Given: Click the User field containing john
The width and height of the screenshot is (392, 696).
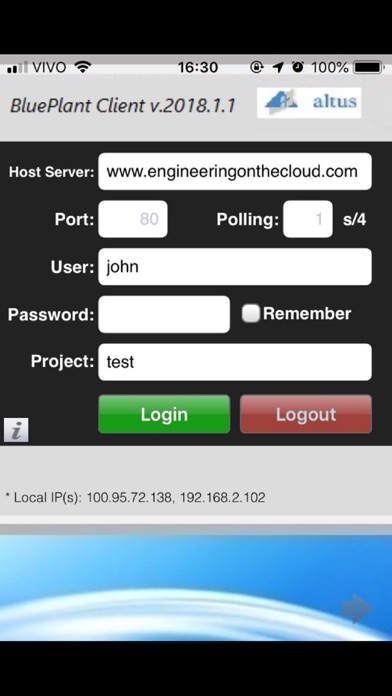Looking at the screenshot, I should pos(235,266).
